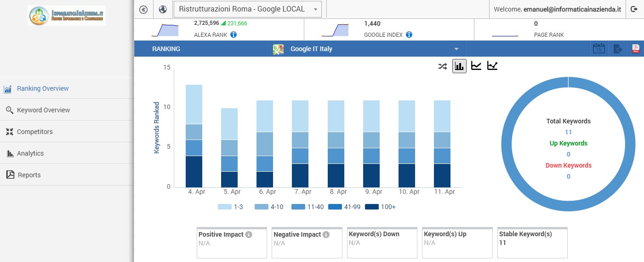Click the Analytics bar chart icon

point(10,153)
